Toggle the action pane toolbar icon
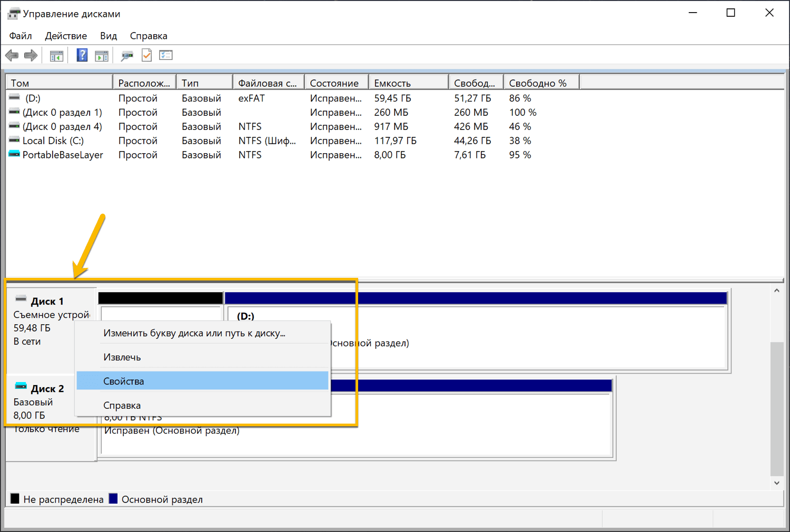 [102, 55]
